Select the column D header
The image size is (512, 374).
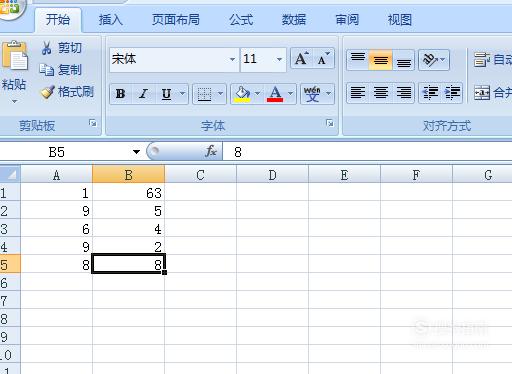(x=272, y=174)
